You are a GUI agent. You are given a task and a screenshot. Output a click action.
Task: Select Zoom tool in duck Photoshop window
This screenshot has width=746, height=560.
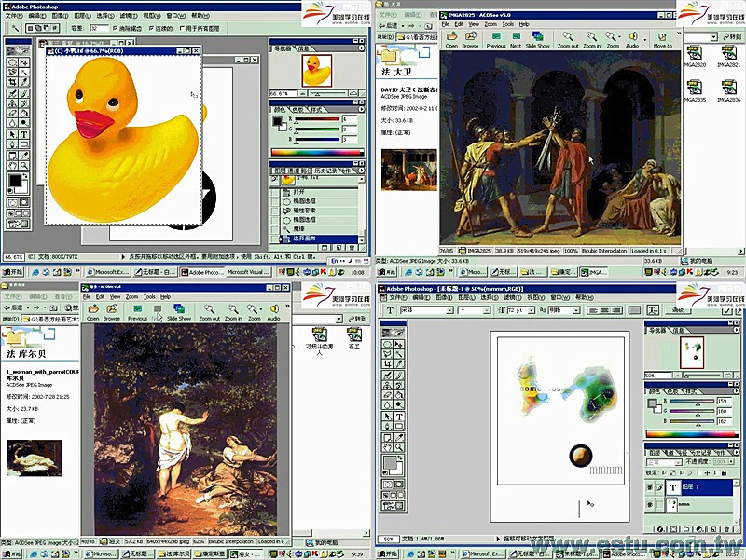point(24,166)
